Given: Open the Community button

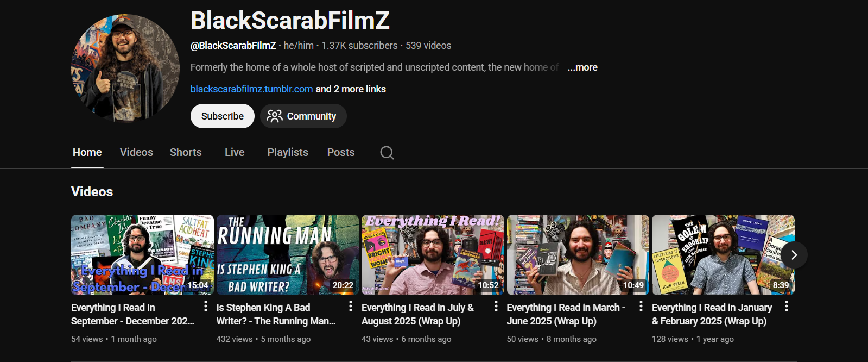Looking at the screenshot, I should pyautogui.click(x=303, y=116).
